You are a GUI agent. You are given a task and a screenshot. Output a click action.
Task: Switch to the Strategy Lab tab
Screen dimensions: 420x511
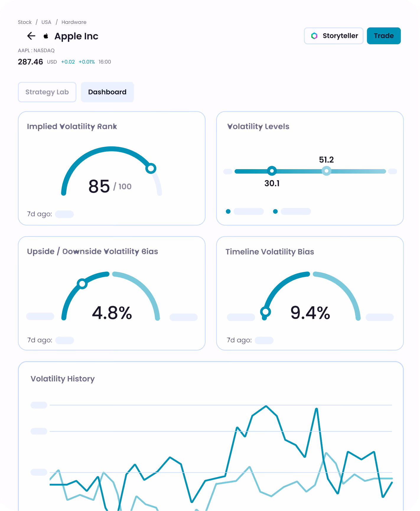pos(47,92)
